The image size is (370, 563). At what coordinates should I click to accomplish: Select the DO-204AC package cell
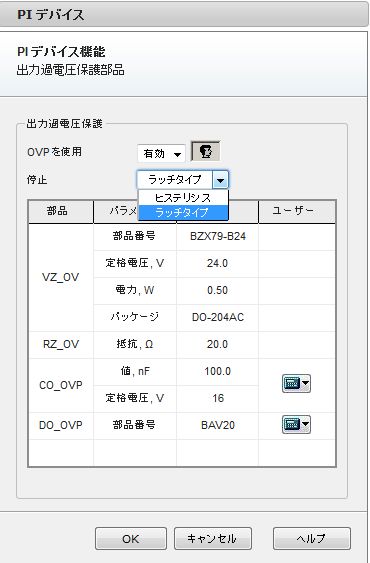point(217,317)
